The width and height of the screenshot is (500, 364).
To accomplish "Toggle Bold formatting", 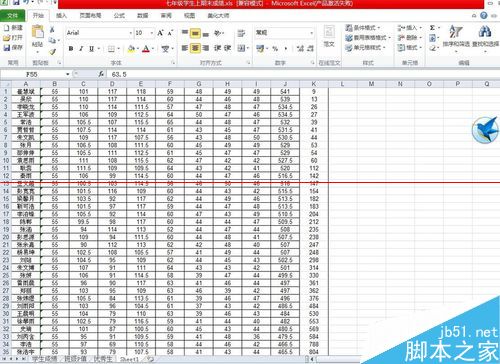I will click(x=71, y=49).
